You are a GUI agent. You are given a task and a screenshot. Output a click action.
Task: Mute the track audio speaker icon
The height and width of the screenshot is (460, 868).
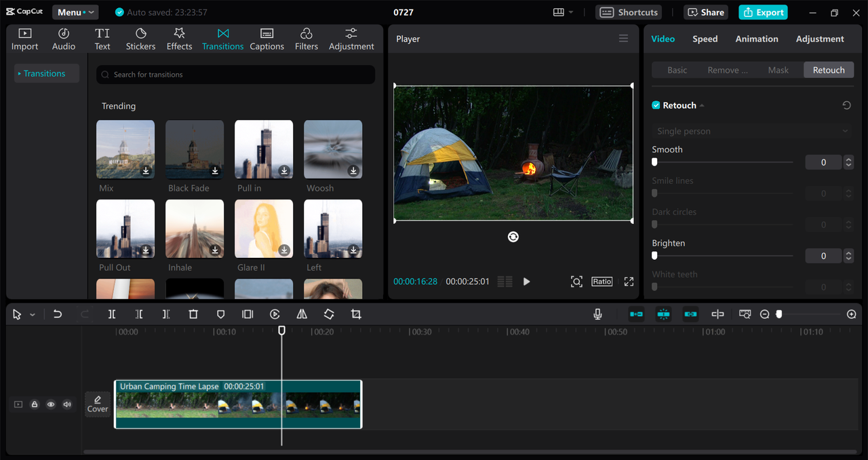click(67, 404)
